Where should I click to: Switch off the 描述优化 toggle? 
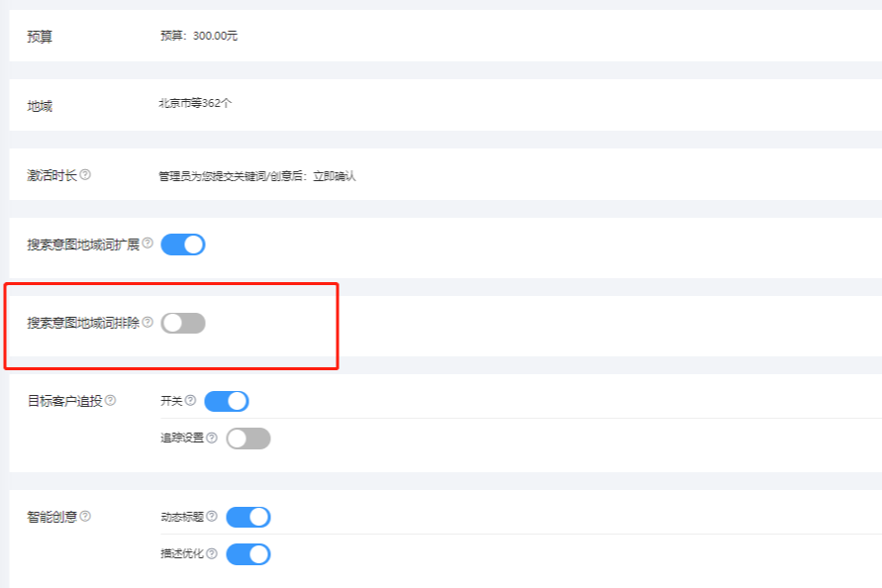(248, 554)
